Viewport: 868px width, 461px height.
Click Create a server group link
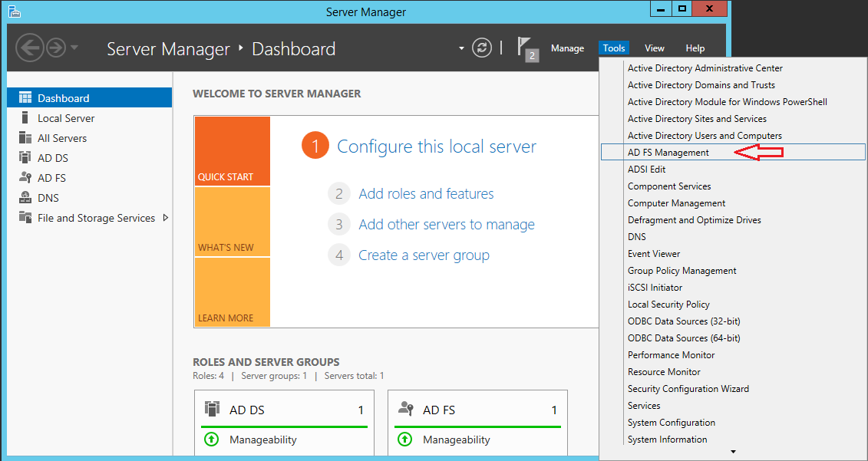(x=424, y=255)
